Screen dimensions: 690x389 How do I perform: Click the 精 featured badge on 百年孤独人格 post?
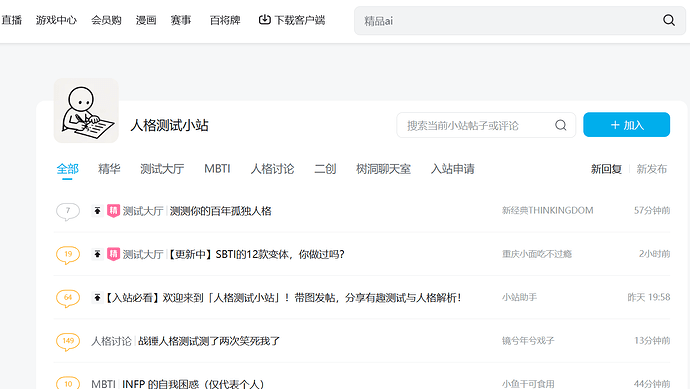click(x=114, y=211)
